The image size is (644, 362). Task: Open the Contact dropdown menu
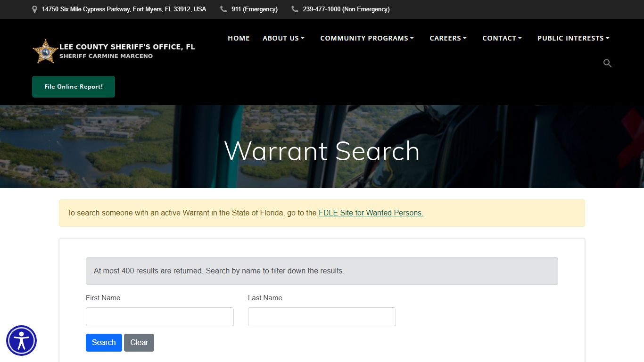pos(502,38)
